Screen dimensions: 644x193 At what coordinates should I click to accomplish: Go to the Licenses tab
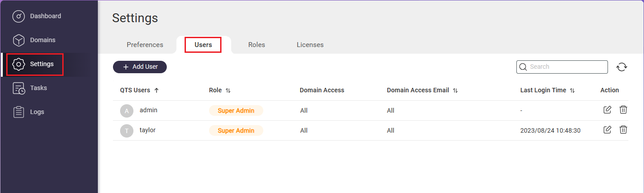point(310,45)
